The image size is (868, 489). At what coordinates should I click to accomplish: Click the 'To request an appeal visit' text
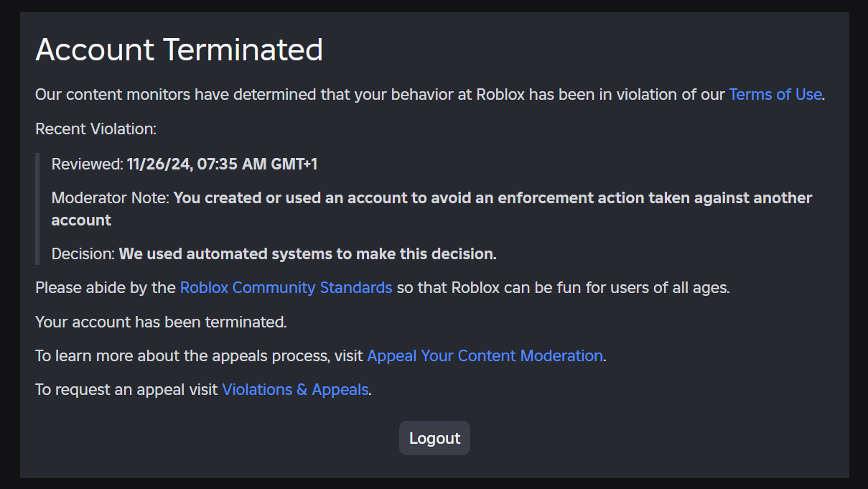point(126,391)
